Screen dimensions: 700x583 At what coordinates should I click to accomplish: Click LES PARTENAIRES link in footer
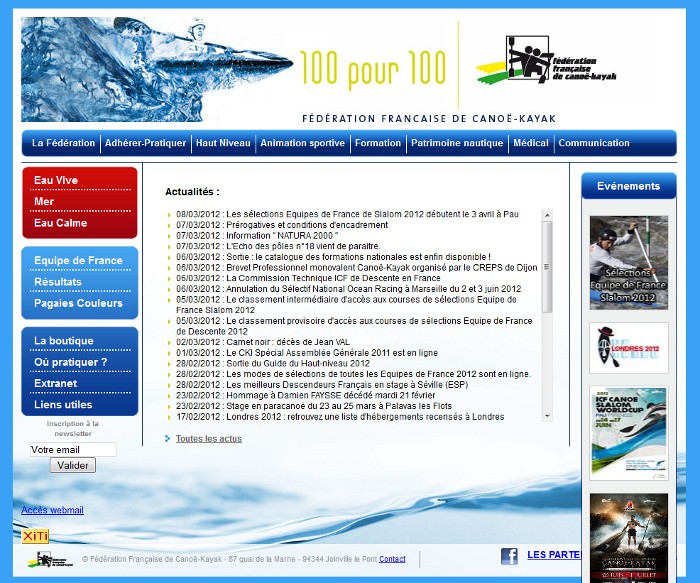click(555, 555)
